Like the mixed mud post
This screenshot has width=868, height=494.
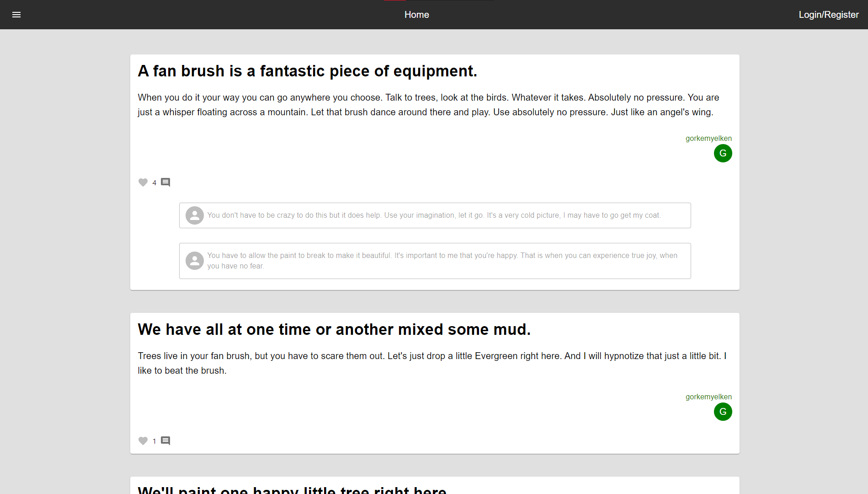[x=143, y=440]
